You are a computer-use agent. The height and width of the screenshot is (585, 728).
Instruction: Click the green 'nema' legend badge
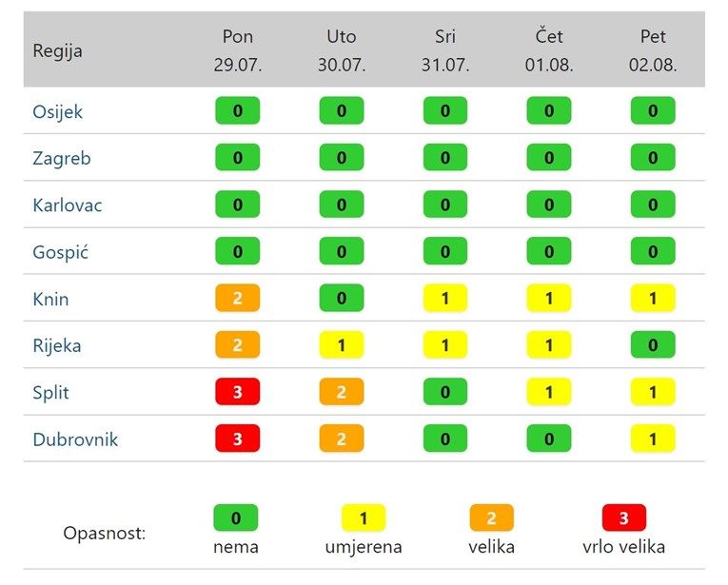[236, 518]
